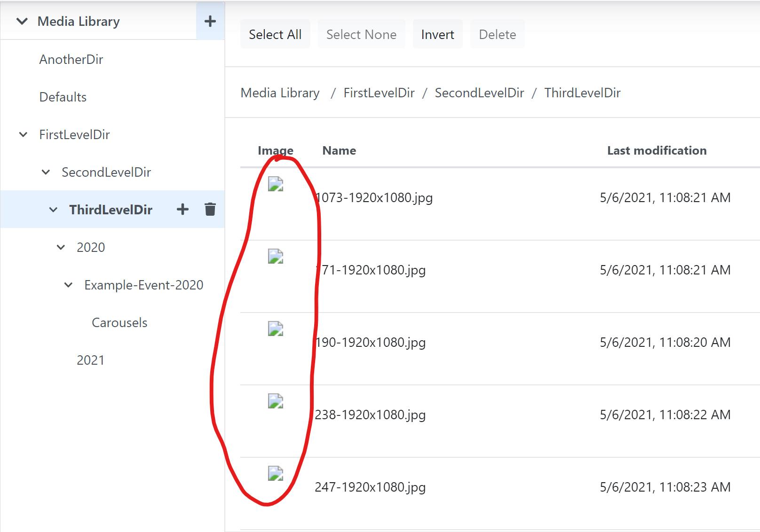The image size is (760, 532).
Task: Collapse the Media Library tree
Action: (x=22, y=21)
